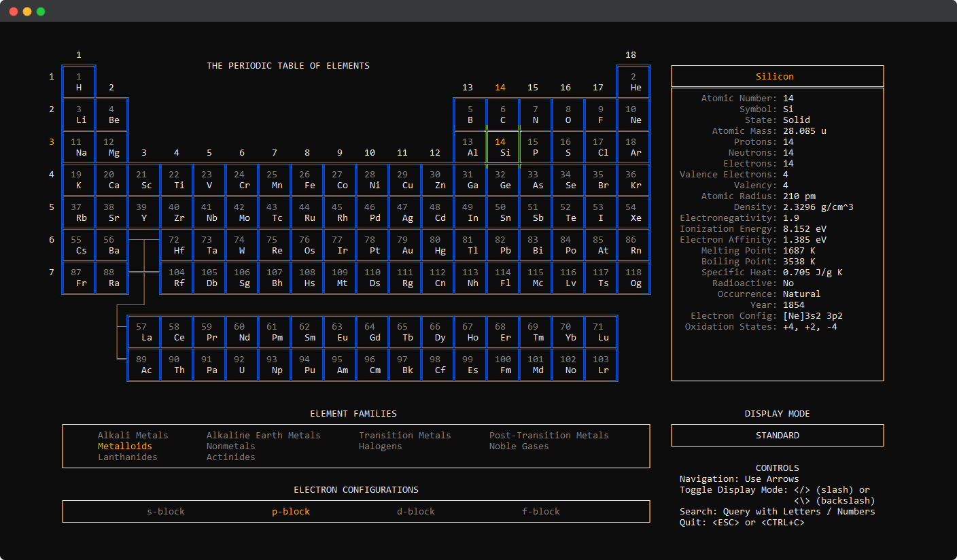This screenshot has width=957, height=560.
Task: Select Plutonium (Pu), element 94
Action: (307, 364)
